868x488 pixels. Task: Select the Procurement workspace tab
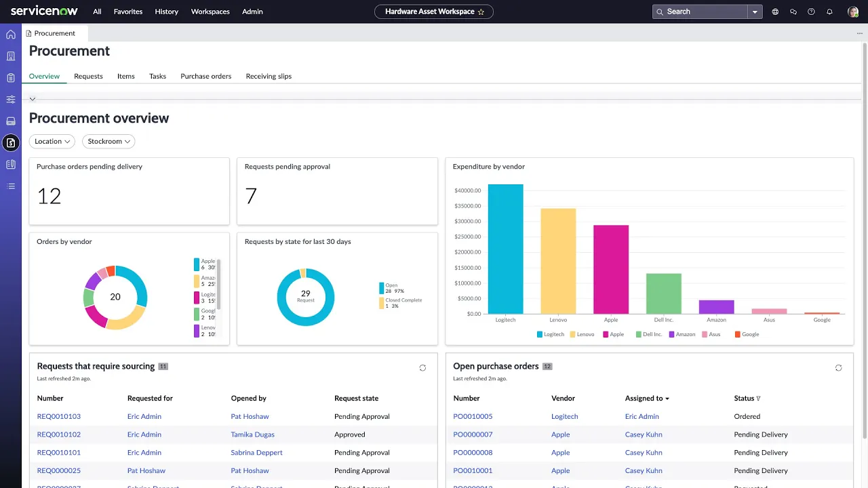coord(54,33)
